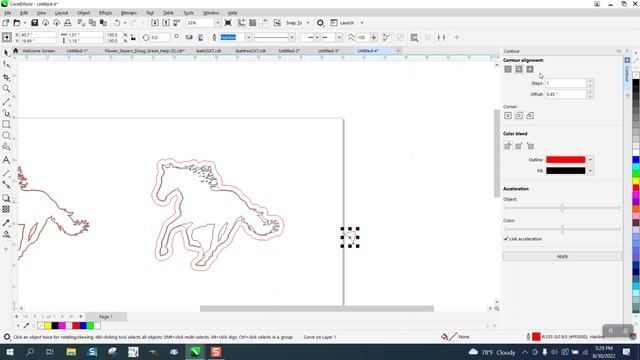
Task: Toggle the Link acceleration checkbox
Action: pyautogui.click(x=506, y=239)
